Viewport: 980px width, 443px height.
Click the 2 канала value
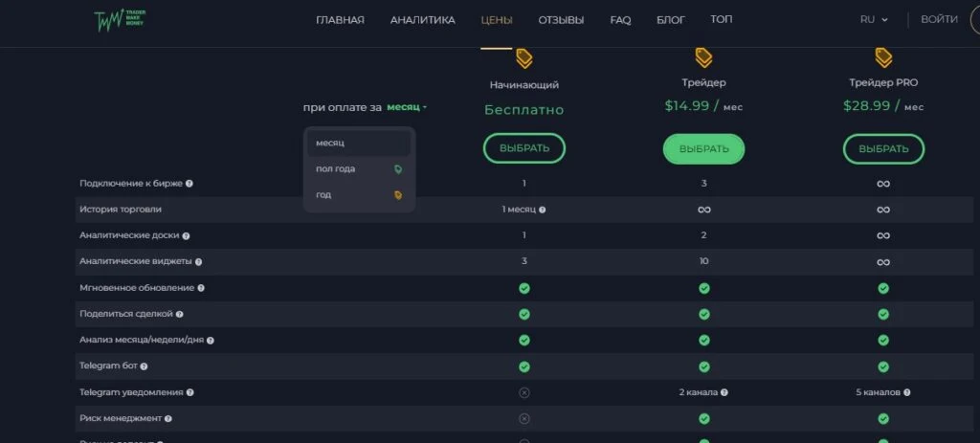click(x=698, y=392)
